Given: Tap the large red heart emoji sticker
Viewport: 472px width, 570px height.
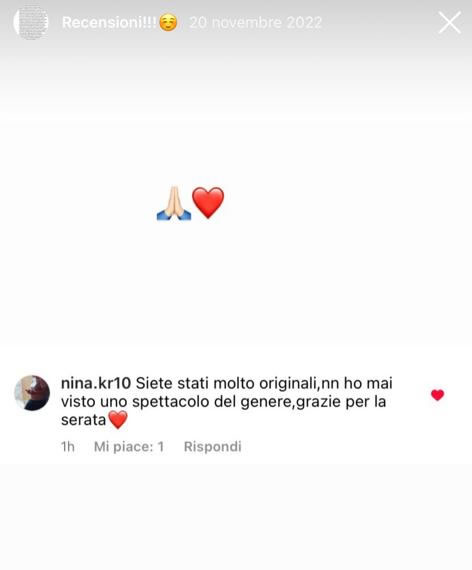Looking at the screenshot, I should pos(208,203).
